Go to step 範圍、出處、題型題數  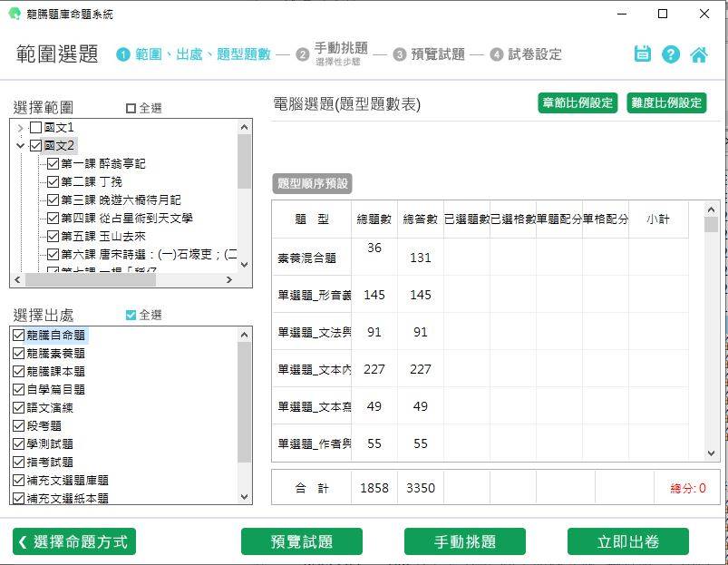(x=203, y=54)
